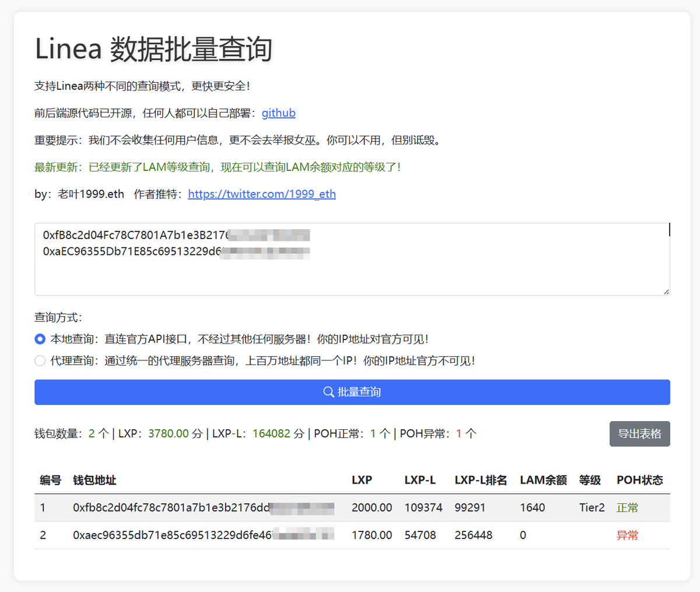Click the 3780.00 LXP total value
700x592 pixels.
click(169, 433)
